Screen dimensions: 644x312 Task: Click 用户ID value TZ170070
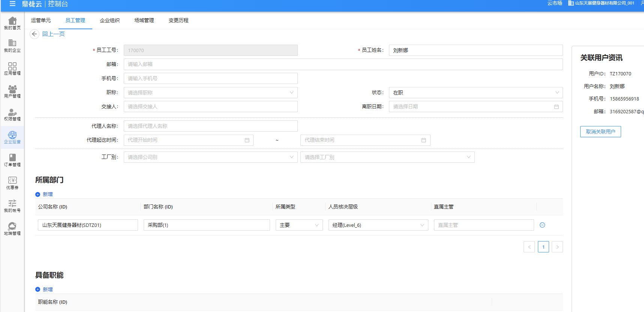click(620, 74)
